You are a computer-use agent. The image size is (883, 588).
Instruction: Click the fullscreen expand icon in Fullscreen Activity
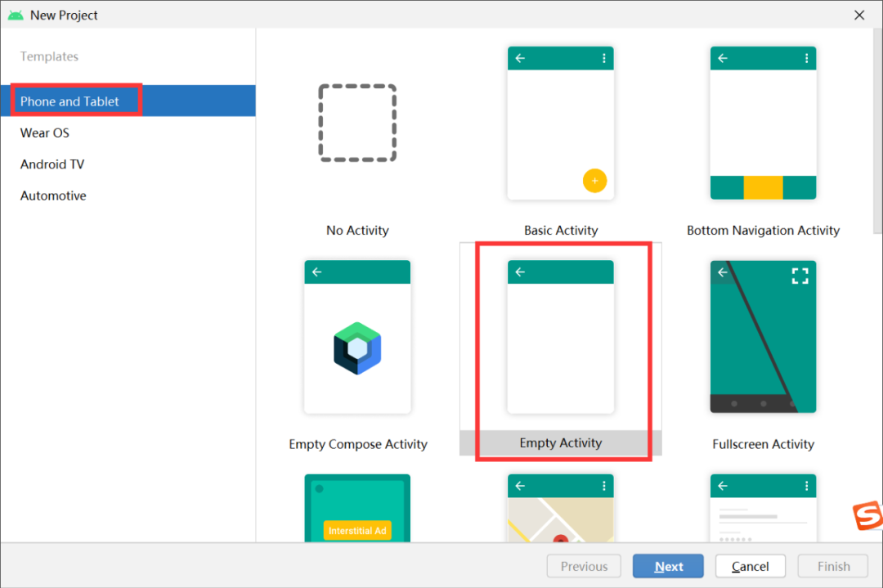(800, 276)
